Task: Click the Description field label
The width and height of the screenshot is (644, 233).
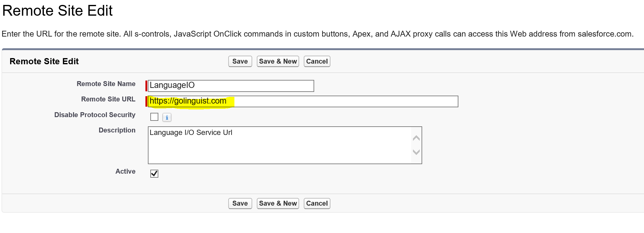Action: click(x=117, y=130)
